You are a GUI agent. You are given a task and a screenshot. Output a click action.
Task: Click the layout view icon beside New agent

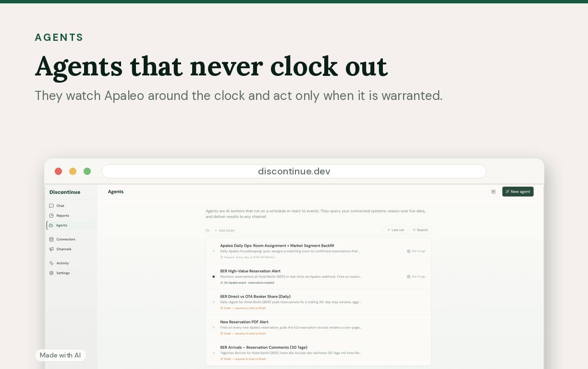[x=493, y=192]
